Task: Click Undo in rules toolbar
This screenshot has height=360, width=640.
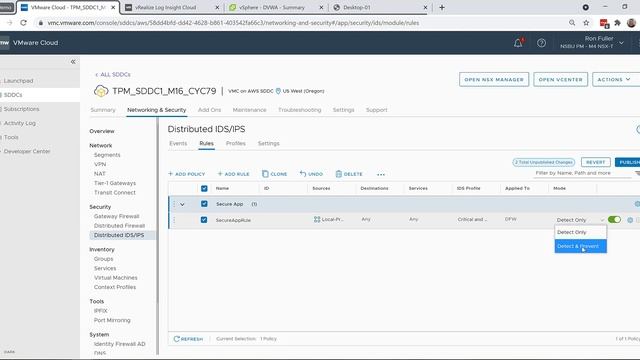Action: pos(311,174)
